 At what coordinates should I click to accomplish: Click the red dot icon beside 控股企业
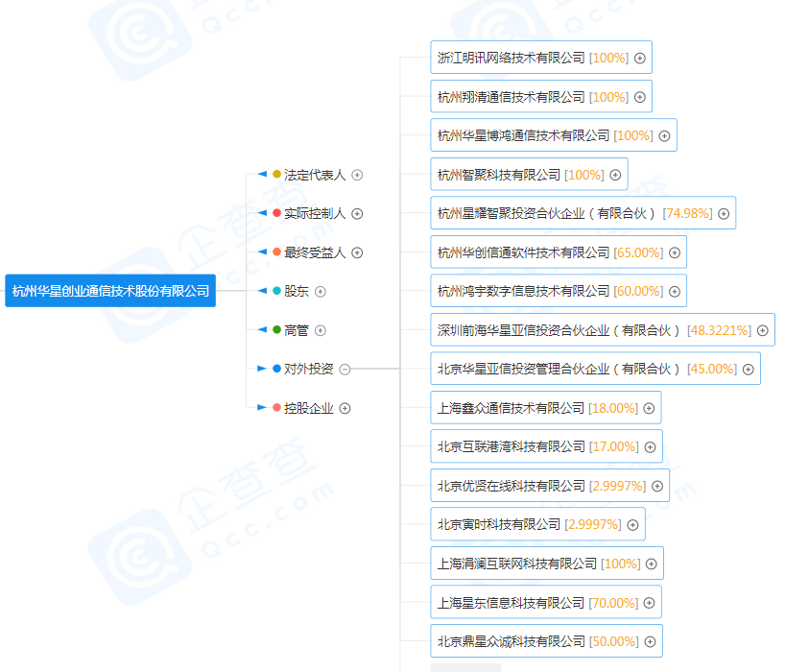coord(274,405)
